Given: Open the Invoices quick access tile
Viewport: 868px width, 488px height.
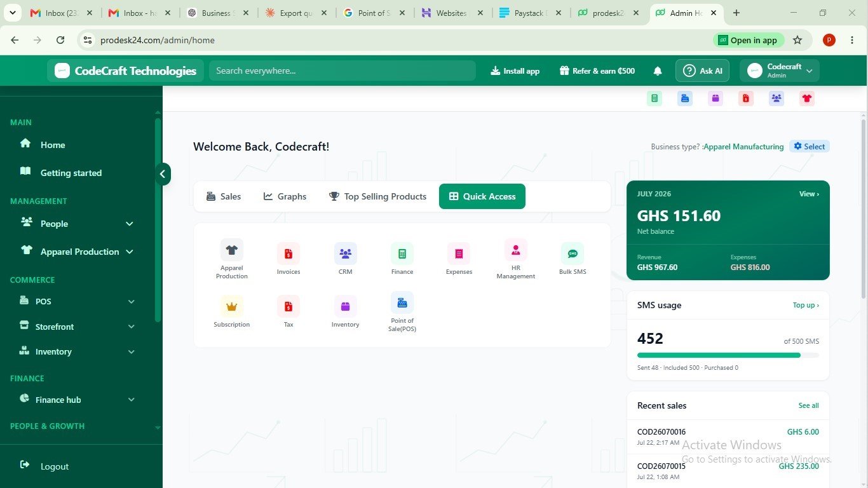Looking at the screenshot, I should pos(288,259).
